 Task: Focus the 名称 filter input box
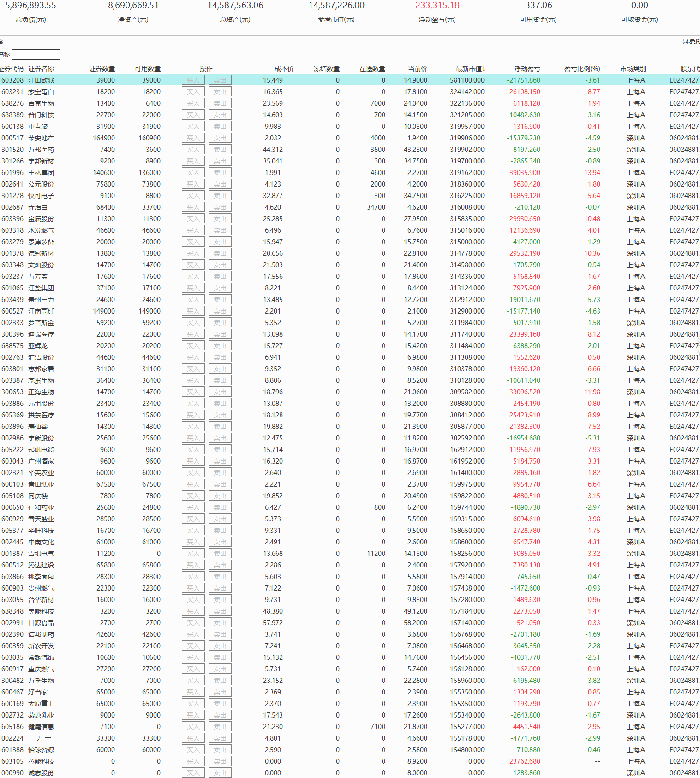click(x=36, y=54)
